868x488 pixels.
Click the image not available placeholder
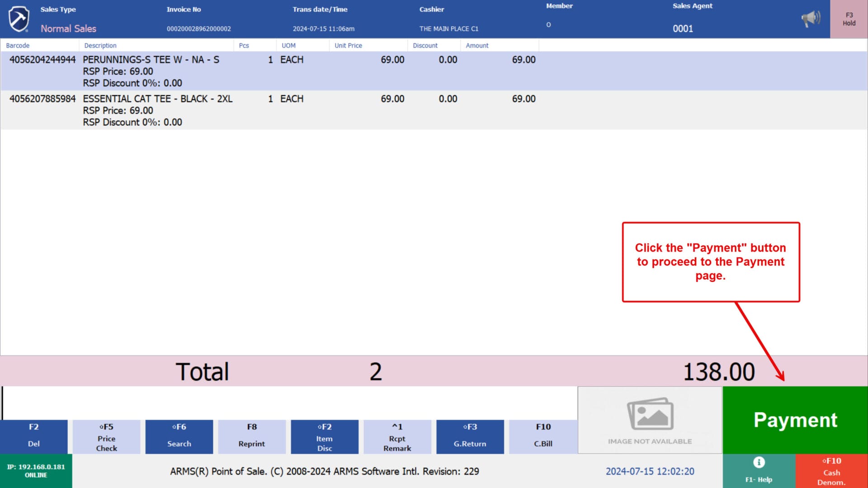coord(650,420)
